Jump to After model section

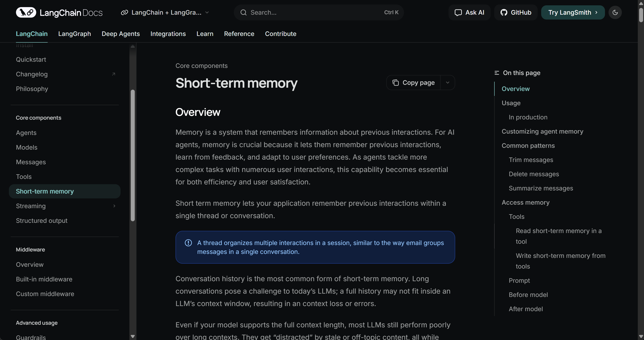pos(526,309)
